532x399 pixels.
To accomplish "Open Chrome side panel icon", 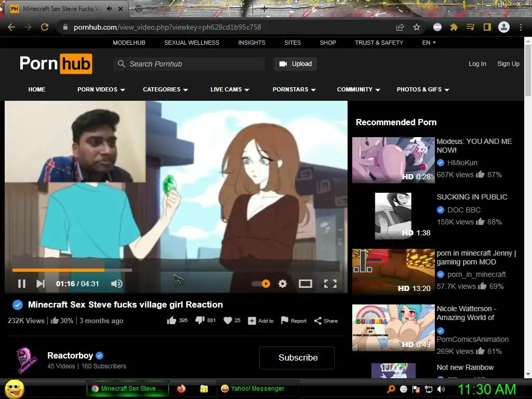I will coord(487,27).
